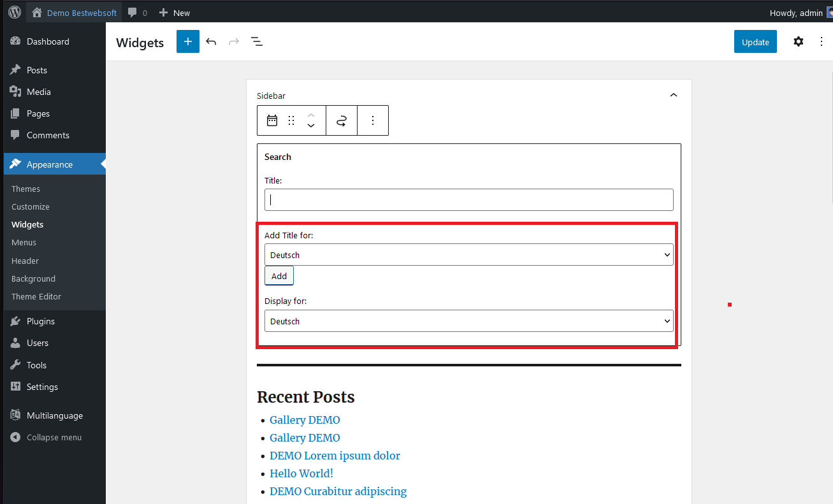This screenshot has width=833, height=504.
Task: Open comments bubble in admin bar
Action: (x=137, y=13)
